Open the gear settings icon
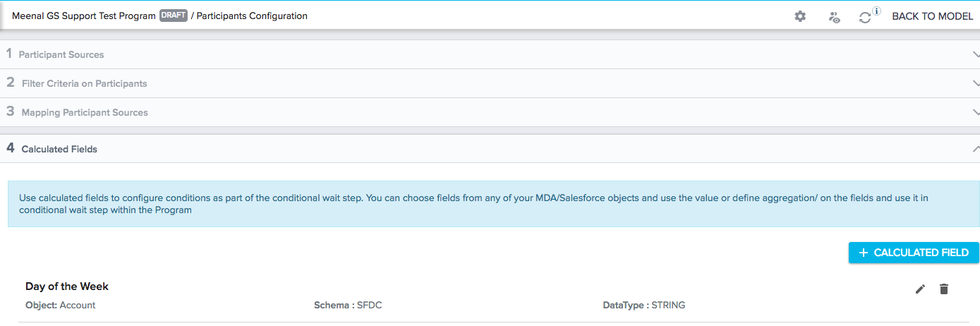The image size is (980, 326). (800, 16)
